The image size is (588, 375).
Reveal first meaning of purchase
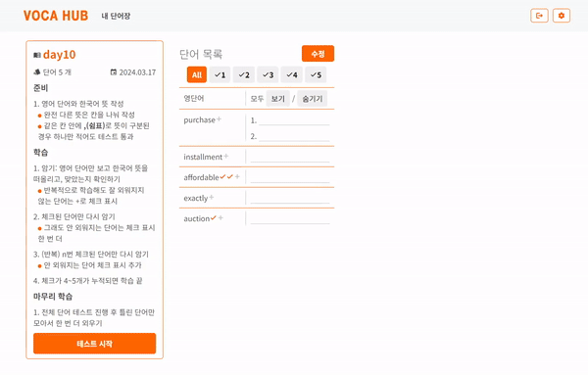294,120
